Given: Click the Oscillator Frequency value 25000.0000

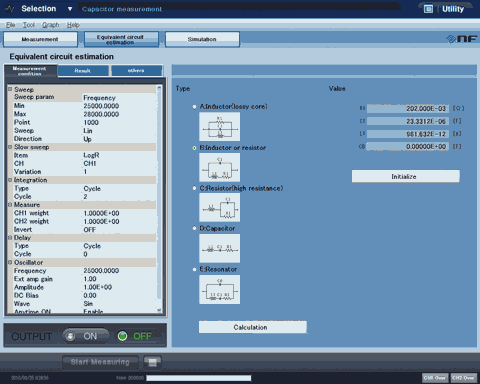Looking at the screenshot, I should click(101, 271).
